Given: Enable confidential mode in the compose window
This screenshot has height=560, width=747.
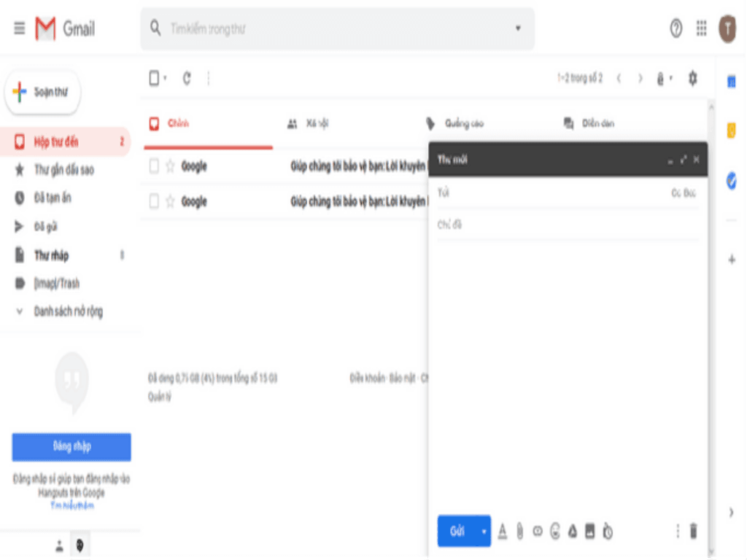Looking at the screenshot, I should pyautogui.click(x=608, y=531).
